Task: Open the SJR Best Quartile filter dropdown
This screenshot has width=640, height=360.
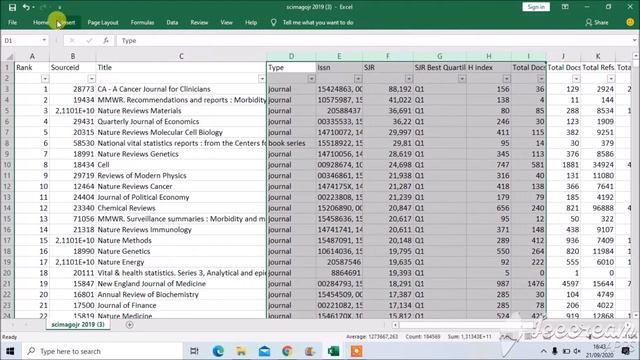Action: tap(462, 79)
